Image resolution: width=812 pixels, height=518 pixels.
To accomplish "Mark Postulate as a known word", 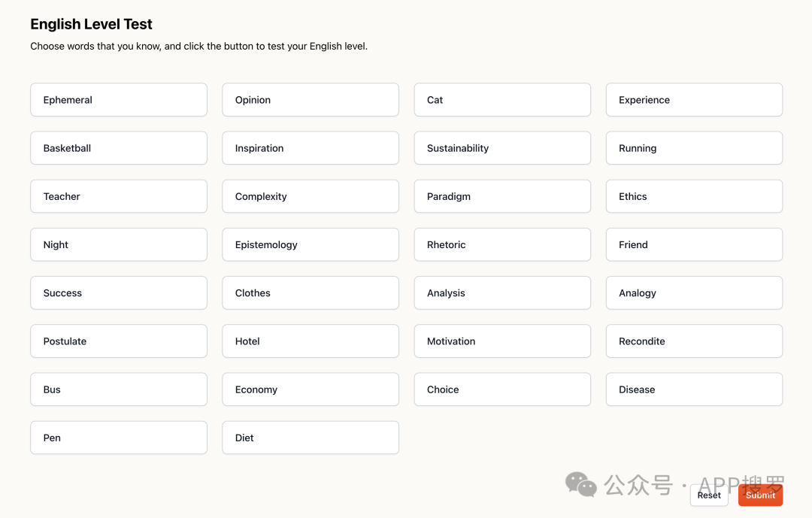I will click(119, 341).
